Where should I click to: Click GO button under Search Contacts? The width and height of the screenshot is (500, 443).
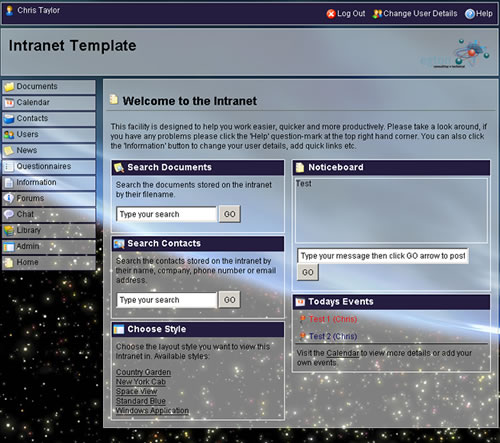pyautogui.click(x=229, y=300)
